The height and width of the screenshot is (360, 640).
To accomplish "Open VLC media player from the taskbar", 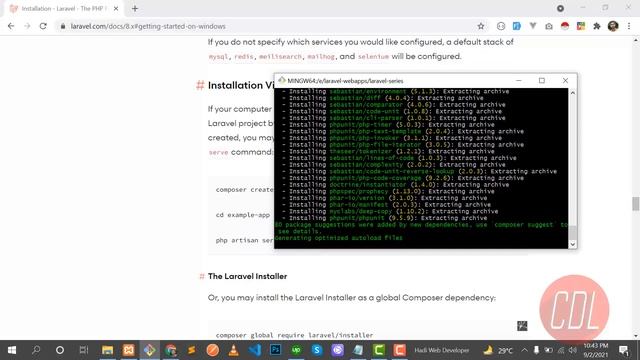I will 233,350.
